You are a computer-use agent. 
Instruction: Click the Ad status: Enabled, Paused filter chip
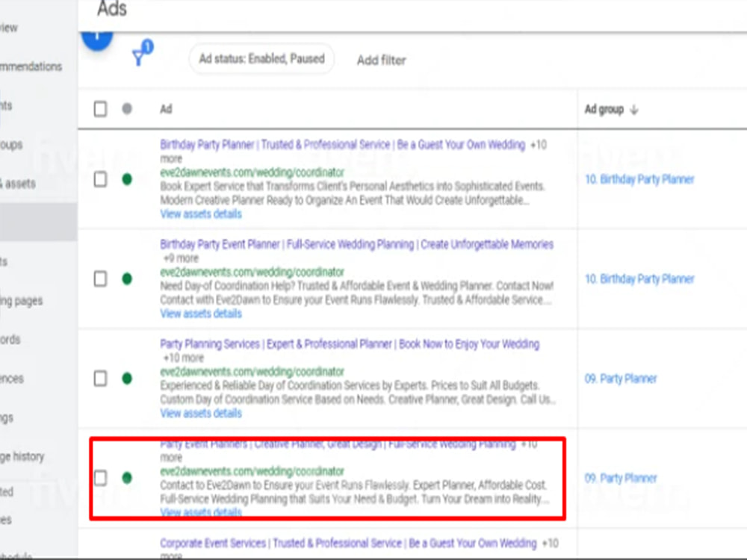[261, 59]
